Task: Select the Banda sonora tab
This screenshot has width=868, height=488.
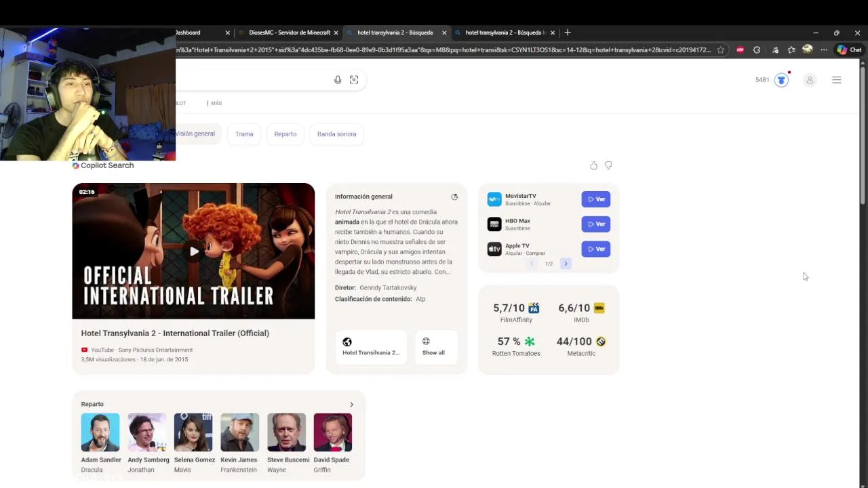Action: (x=337, y=134)
